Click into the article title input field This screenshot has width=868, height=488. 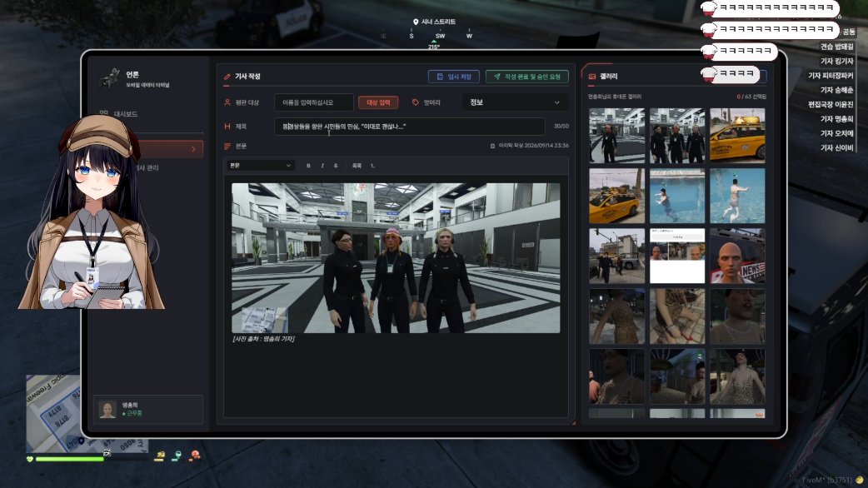click(410, 126)
